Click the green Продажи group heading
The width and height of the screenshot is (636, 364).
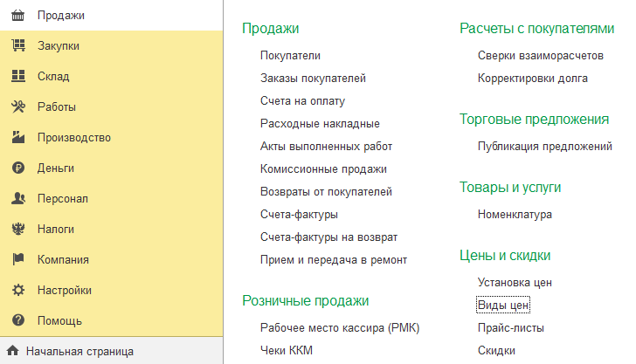coord(271,29)
